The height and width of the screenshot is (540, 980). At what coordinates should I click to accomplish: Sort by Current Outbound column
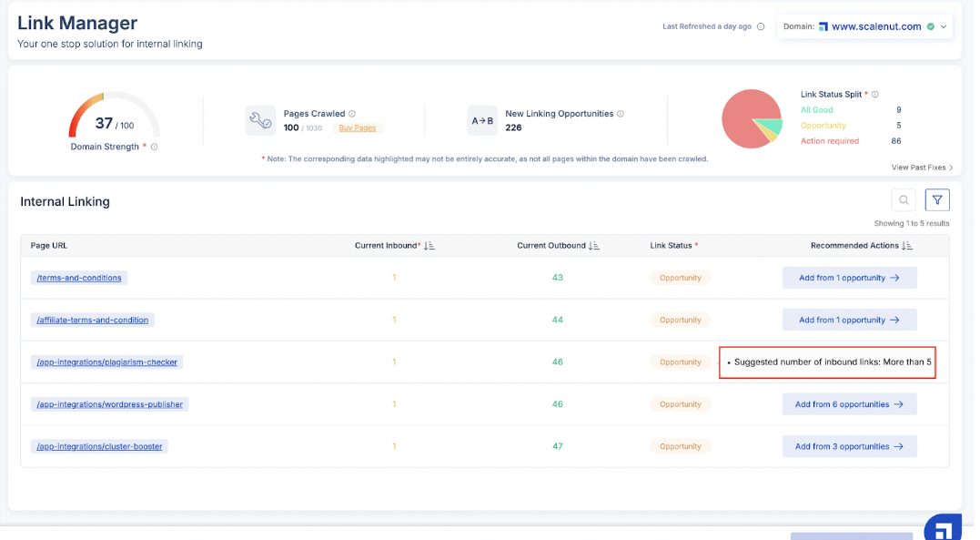(x=594, y=246)
